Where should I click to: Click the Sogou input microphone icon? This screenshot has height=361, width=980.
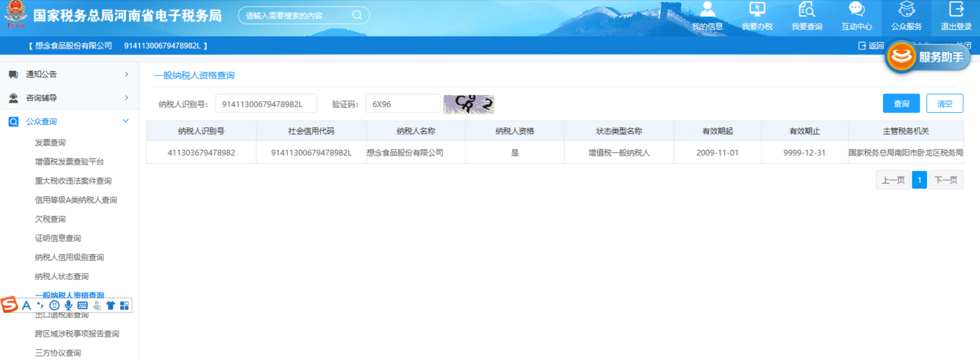68,305
